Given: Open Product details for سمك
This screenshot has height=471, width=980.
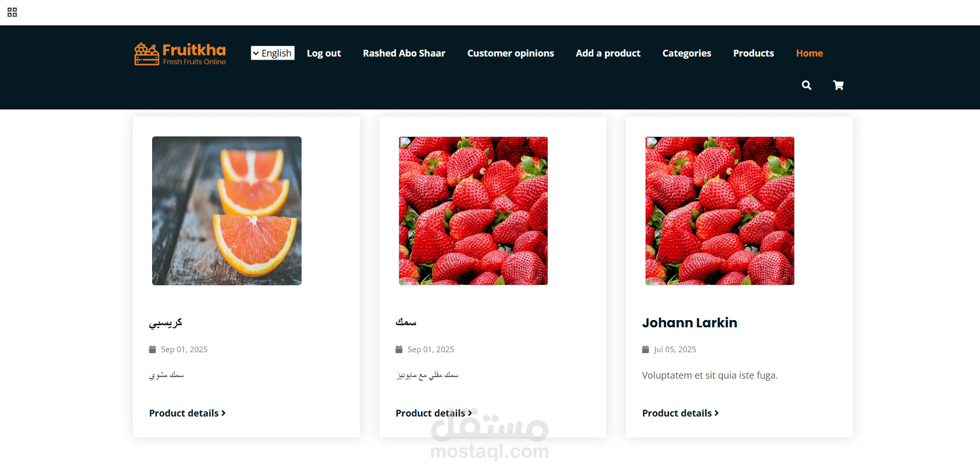Looking at the screenshot, I should click(x=434, y=413).
